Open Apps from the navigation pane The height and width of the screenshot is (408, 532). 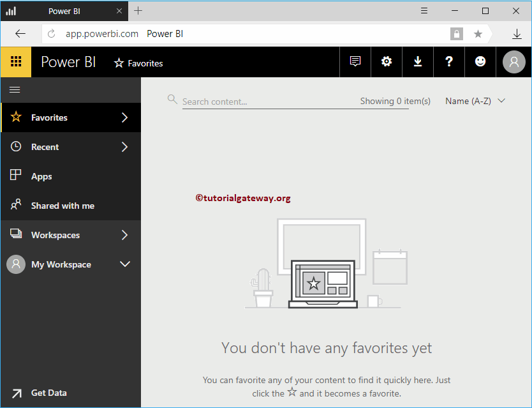click(x=71, y=176)
